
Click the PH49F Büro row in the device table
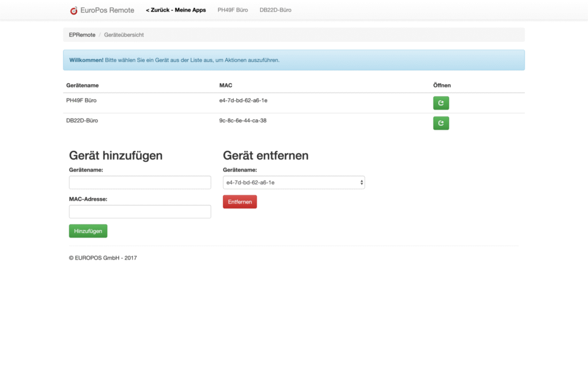tap(293, 103)
